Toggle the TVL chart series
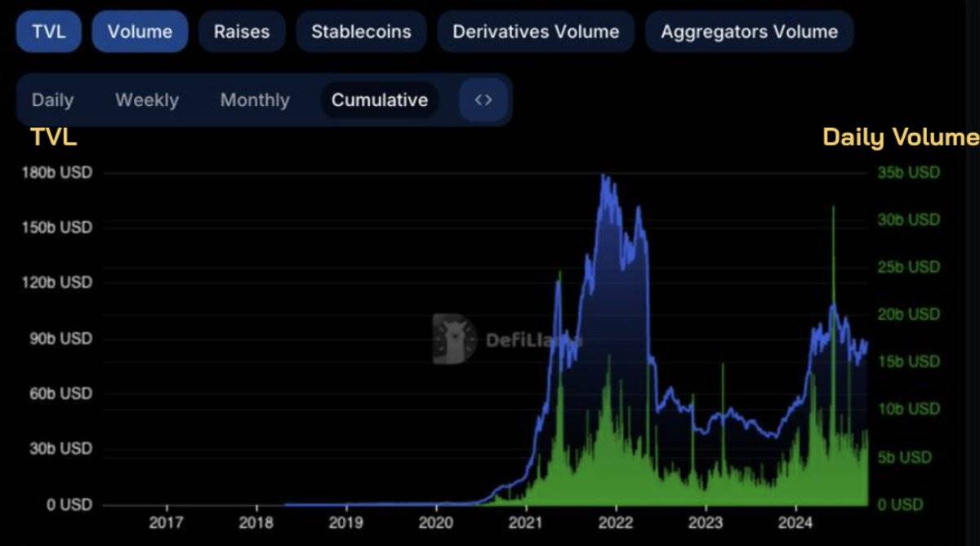Viewport: 980px width, 546px height. tap(49, 32)
